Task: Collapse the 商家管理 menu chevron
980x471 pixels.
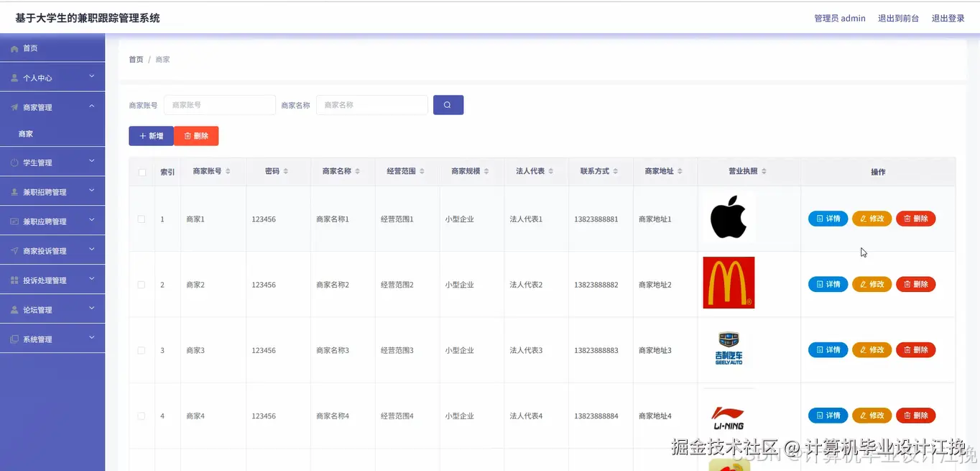Action: click(x=92, y=106)
